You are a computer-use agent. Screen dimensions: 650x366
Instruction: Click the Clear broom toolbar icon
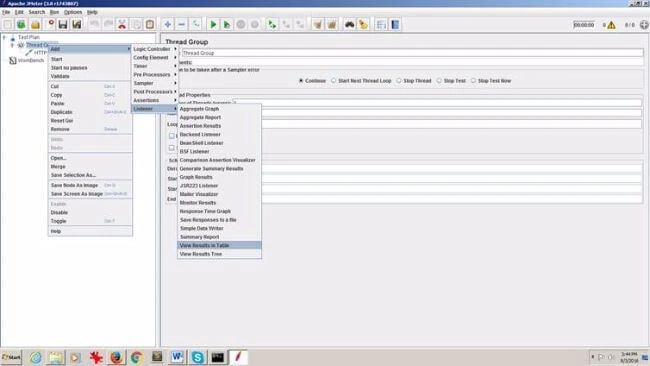[318, 24]
